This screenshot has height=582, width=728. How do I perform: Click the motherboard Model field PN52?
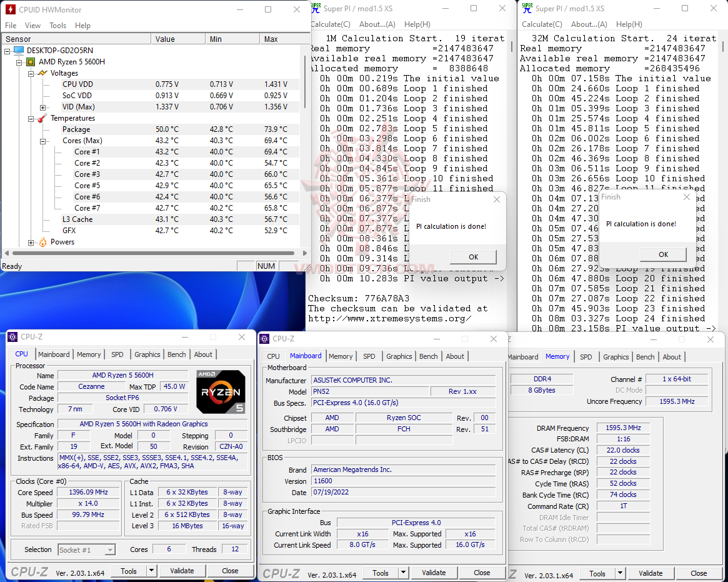tap(369, 391)
